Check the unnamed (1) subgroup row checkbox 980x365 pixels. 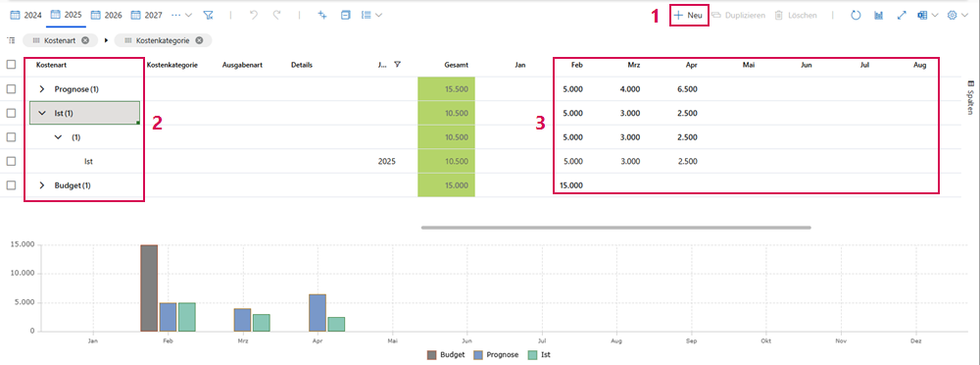coord(11,137)
